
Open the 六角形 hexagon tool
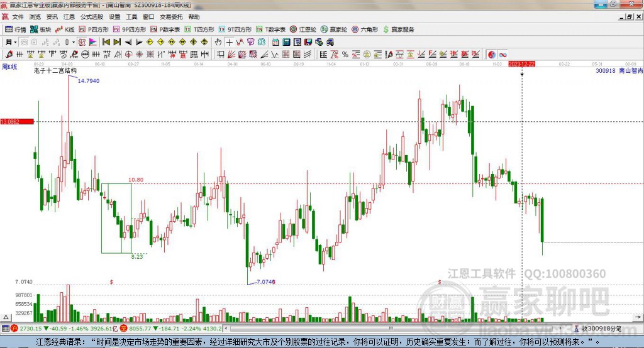(365, 30)
